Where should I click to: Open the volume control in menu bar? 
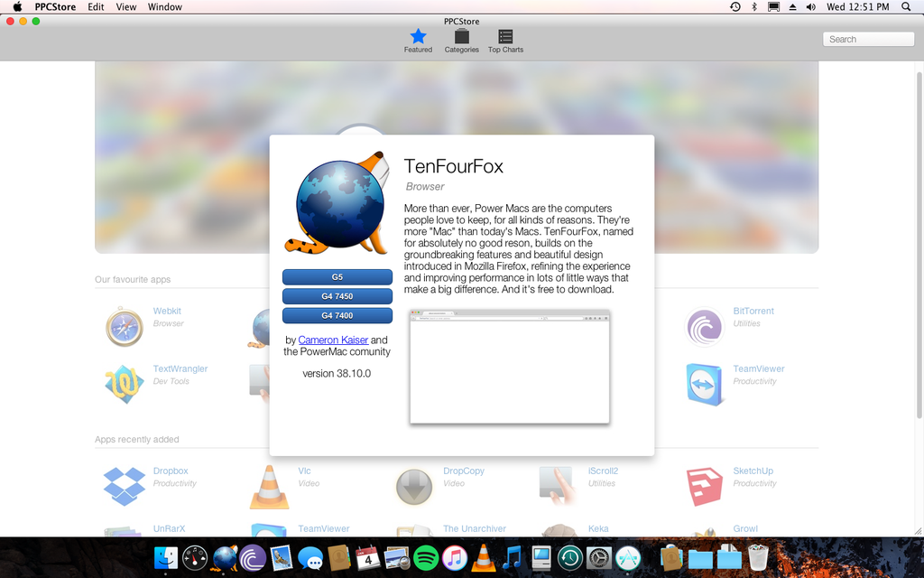pyautogui.click(x=811, y=7)
